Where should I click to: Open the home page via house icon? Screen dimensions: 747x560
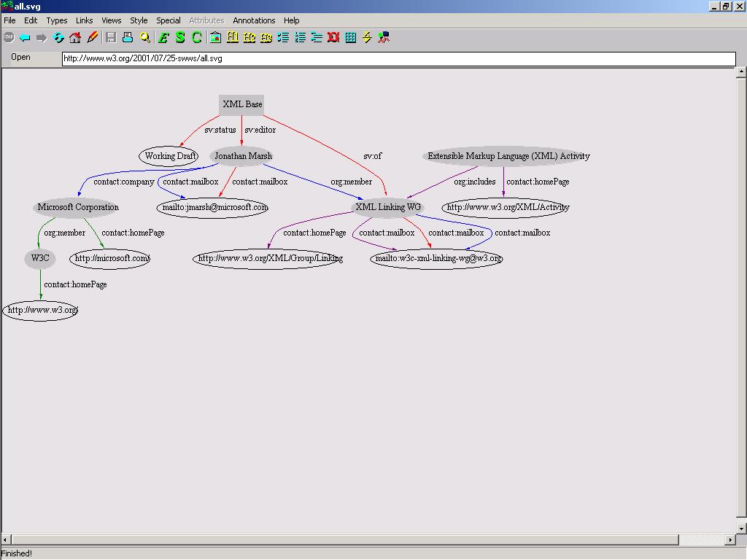pyautogui.click(x=75, y=37)
